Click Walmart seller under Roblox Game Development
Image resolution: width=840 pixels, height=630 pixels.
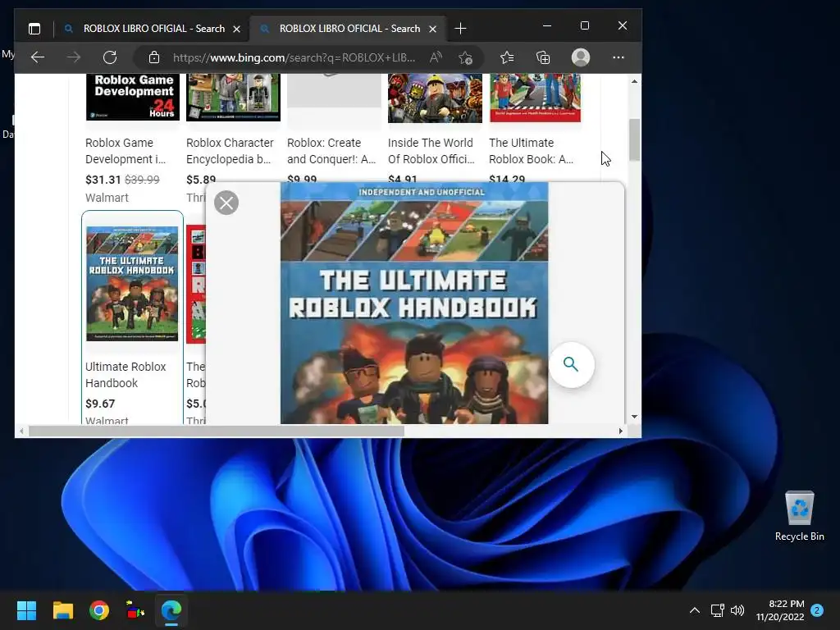tap(107, 198)
